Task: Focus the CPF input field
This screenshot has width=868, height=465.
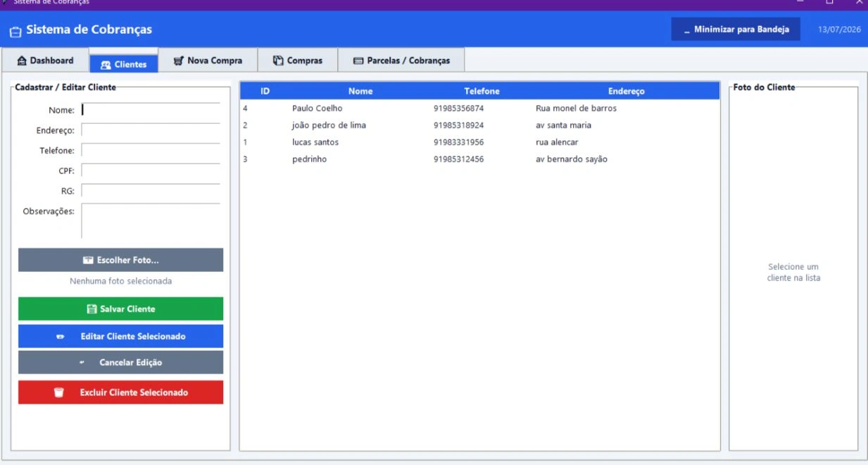Action: pos(151,170)
